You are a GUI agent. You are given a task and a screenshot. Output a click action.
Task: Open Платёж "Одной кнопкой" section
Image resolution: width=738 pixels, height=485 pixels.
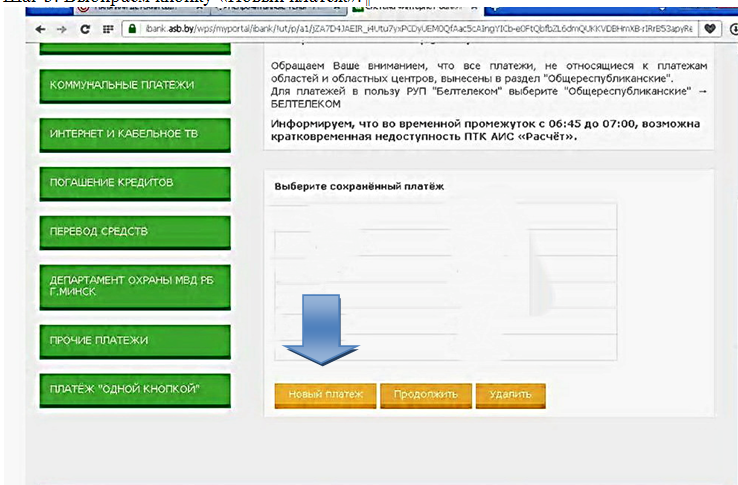click(x=134, y=388)
